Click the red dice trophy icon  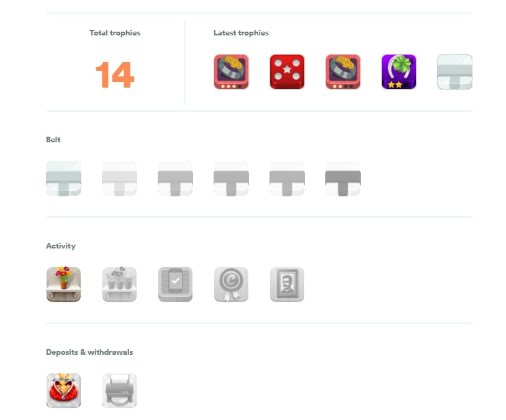[287, 71]
